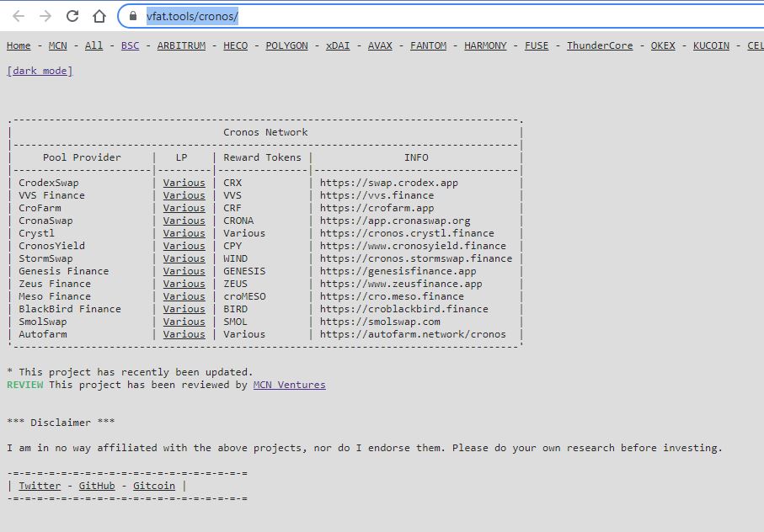Click the BIRD reward token text
Viewport: 764px width, 532px height.
(235, 309)
